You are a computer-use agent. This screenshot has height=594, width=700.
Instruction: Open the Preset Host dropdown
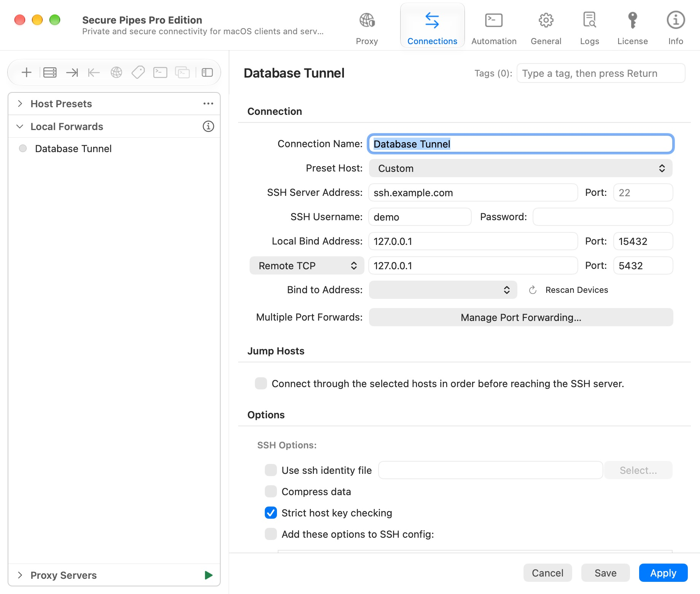pyautogui.click(x=520, y=168)
